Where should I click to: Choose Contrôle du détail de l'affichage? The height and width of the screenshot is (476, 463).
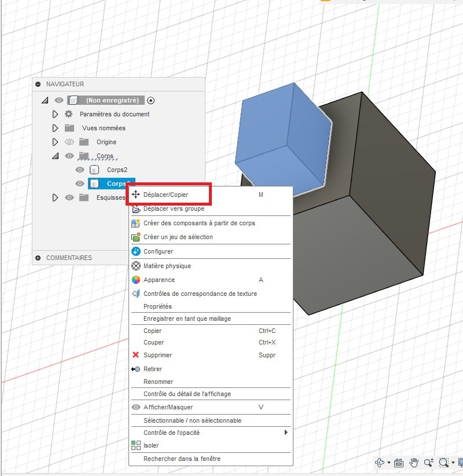pyautogui.click(x=211, y=394)
